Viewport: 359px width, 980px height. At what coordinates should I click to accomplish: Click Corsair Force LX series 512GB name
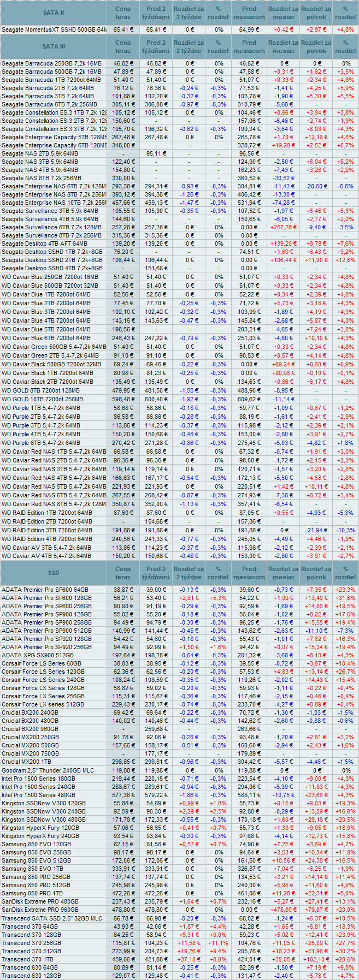43,704
